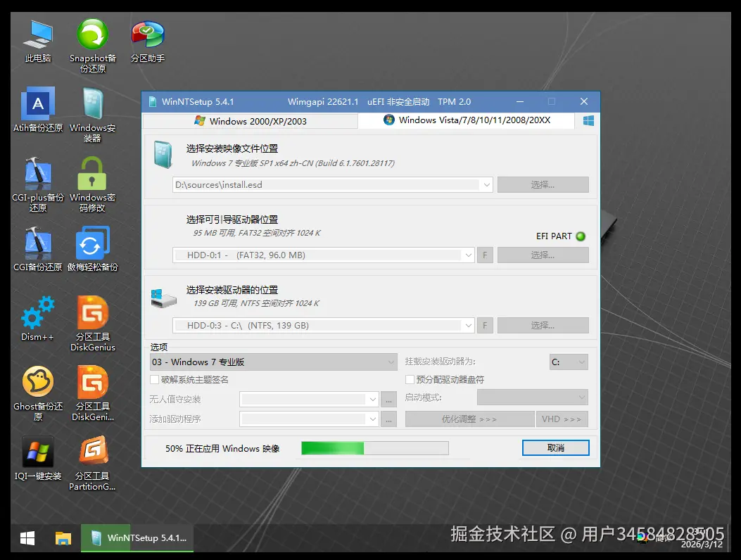This screenshot has width=741, height=560.
Task: Click the green image-applying progress bar
Action: (375, 448)
